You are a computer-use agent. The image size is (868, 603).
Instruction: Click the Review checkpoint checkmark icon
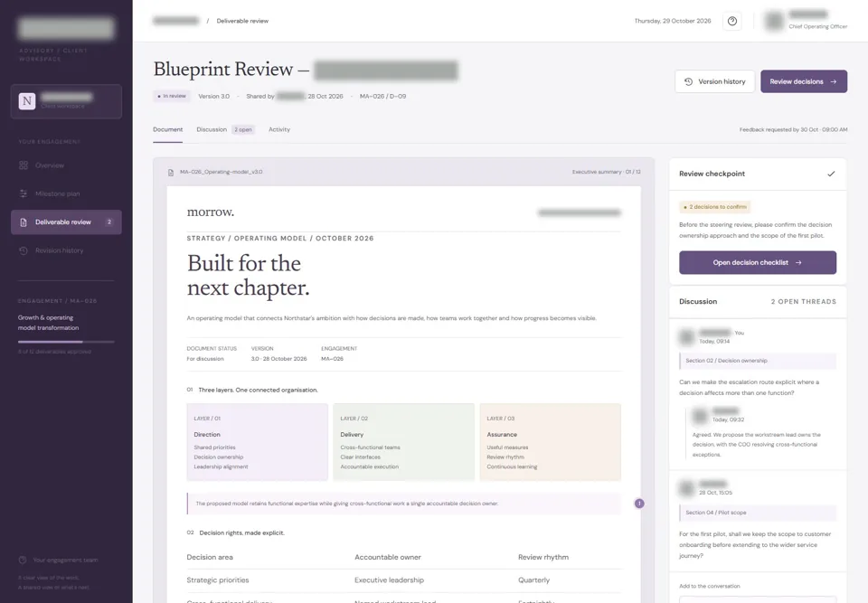[x=831, y=174]
